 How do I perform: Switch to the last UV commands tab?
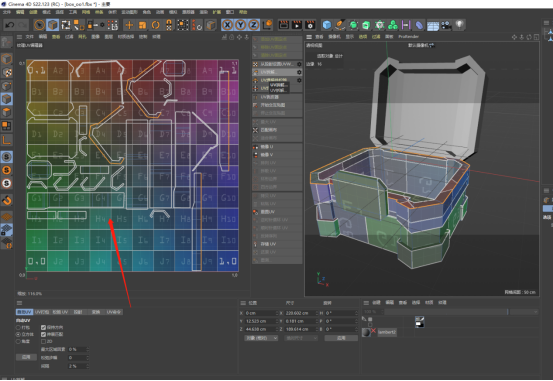tap(114, 312)
